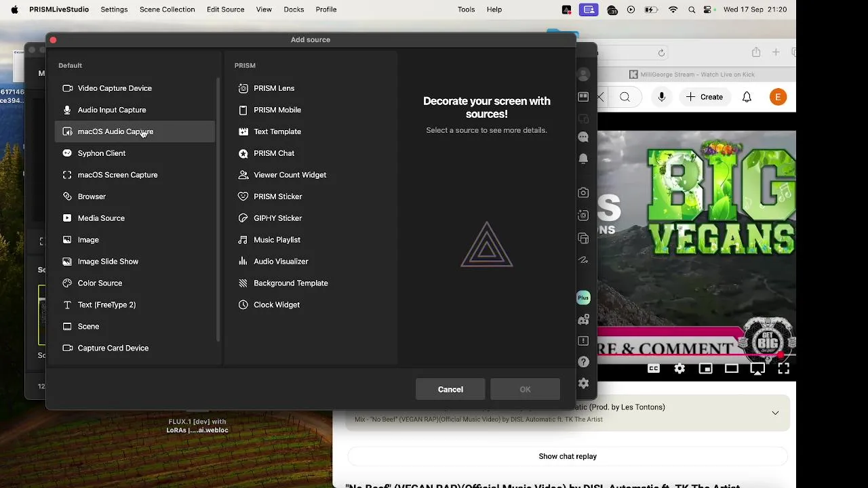This screenshot has height=488, width=868.
Task: Click the YouTube Create button
Action: pos(705,97)
